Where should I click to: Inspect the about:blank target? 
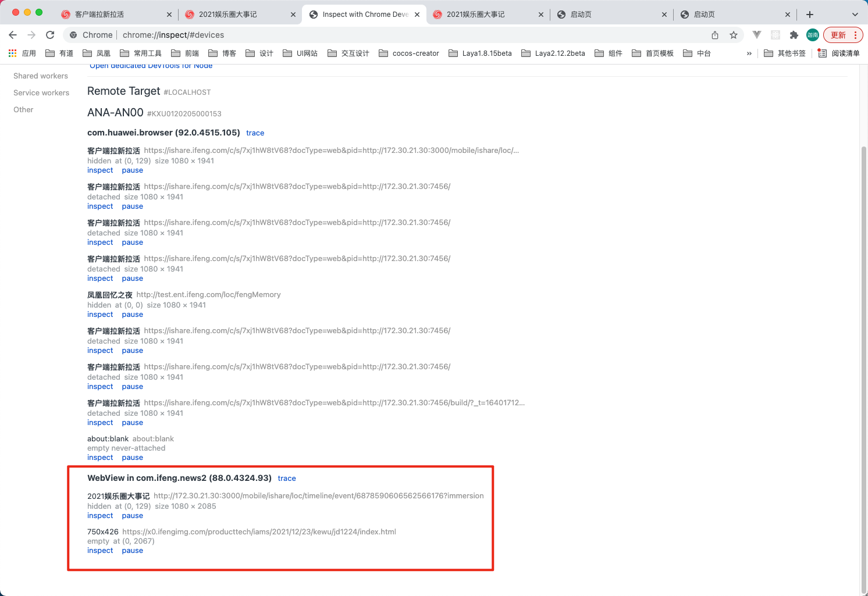click(x=100, y=458)
